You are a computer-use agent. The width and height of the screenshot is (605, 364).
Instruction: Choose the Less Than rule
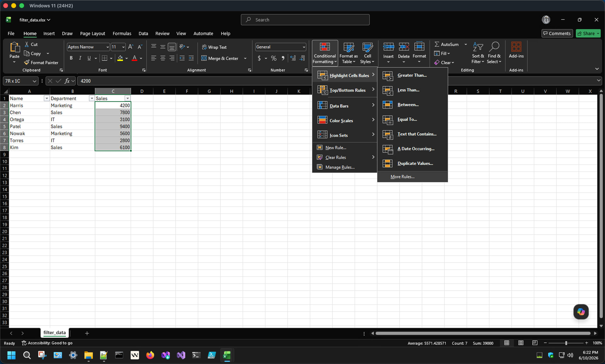(x=412, y=90)
